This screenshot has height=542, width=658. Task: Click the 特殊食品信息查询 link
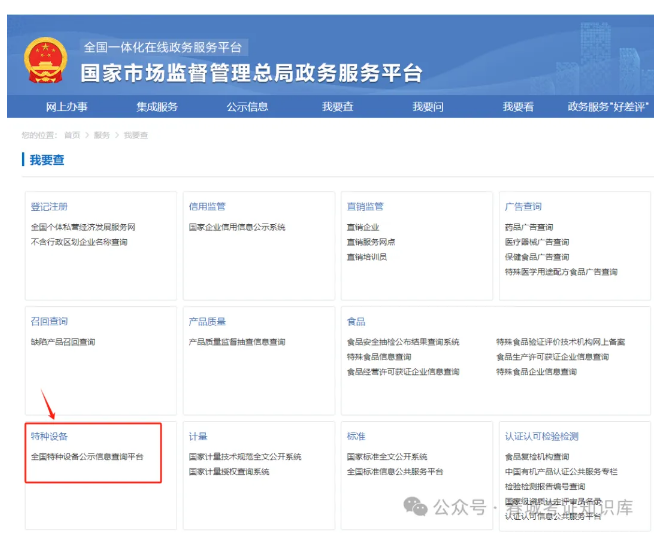[379, 357]
